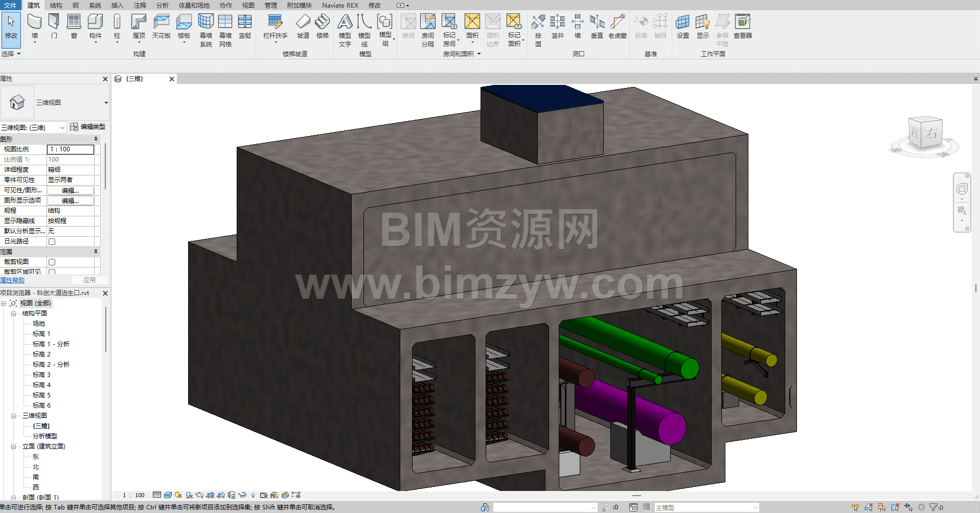The width and height of the screenshot is (980, 513).
Task: Toggle select-pinned-elements icon in status bar
Action: (882, 507)
